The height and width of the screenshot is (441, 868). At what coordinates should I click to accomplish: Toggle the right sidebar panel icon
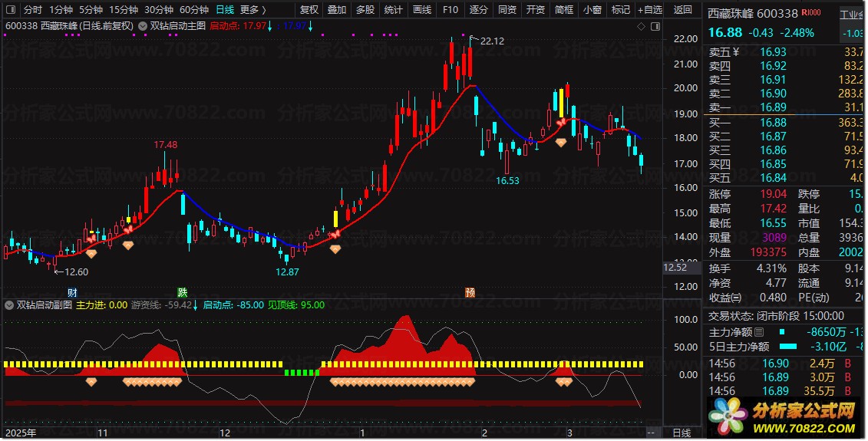655,26
